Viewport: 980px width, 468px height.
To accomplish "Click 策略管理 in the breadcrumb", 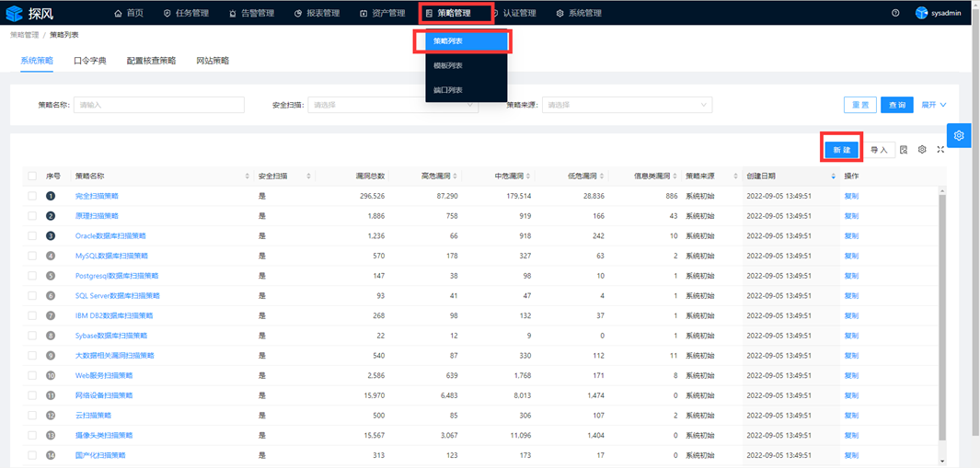I will tap(24, 35).
